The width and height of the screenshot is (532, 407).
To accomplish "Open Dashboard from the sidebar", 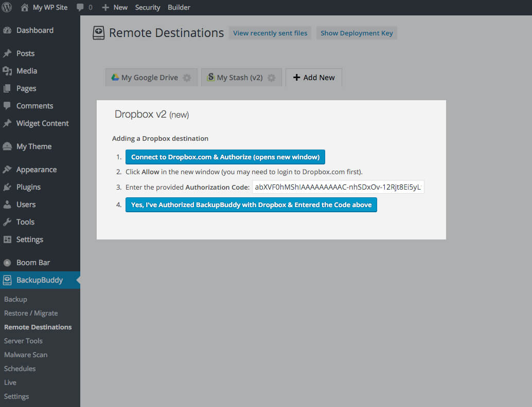I will (x=35, y=30).
